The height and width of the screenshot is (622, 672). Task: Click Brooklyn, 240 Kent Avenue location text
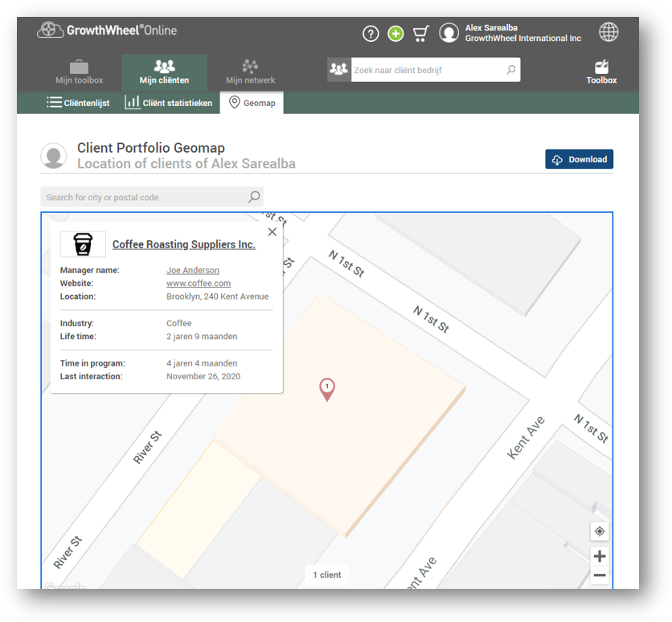pos(218,297)
